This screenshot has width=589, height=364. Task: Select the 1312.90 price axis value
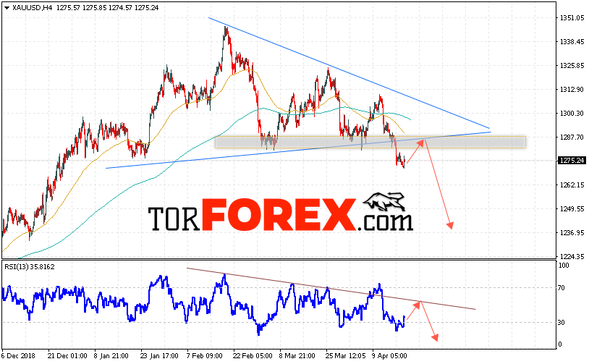pyautogui.click(x=572, y=90)
